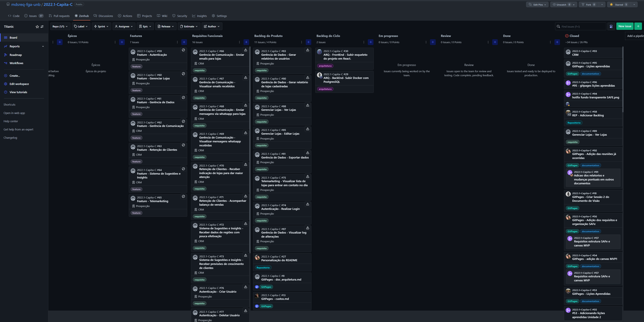Click Repositório label on issue #27
Screen dimensions: 644x322
click(x=263, y=267)
